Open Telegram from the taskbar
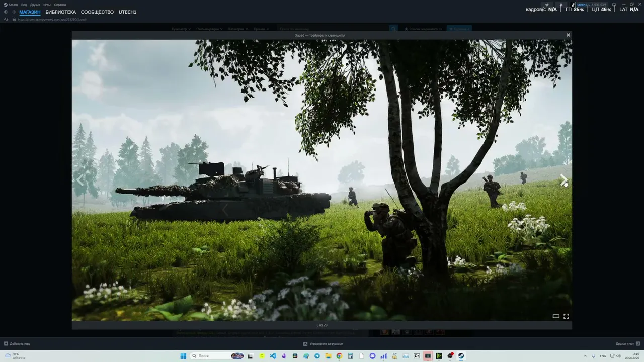Screen dimensions: 644x362 tap(317, 356)
